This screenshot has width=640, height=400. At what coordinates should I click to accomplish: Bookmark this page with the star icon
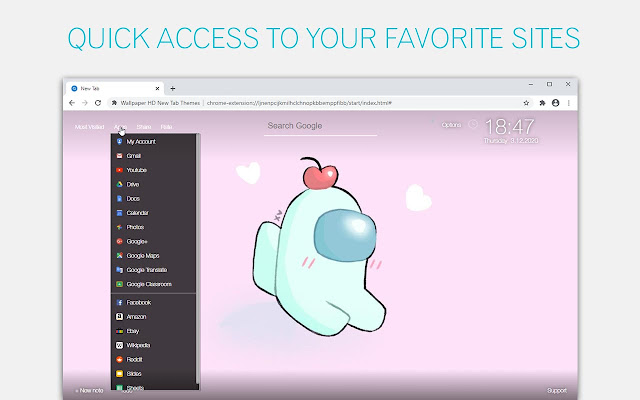coord(527,103)
